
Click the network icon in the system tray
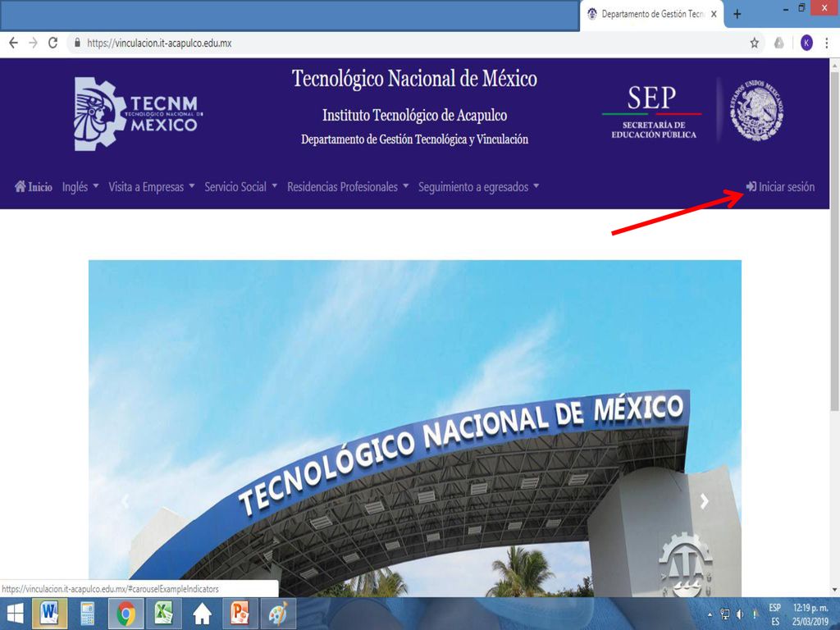point(725,614)
